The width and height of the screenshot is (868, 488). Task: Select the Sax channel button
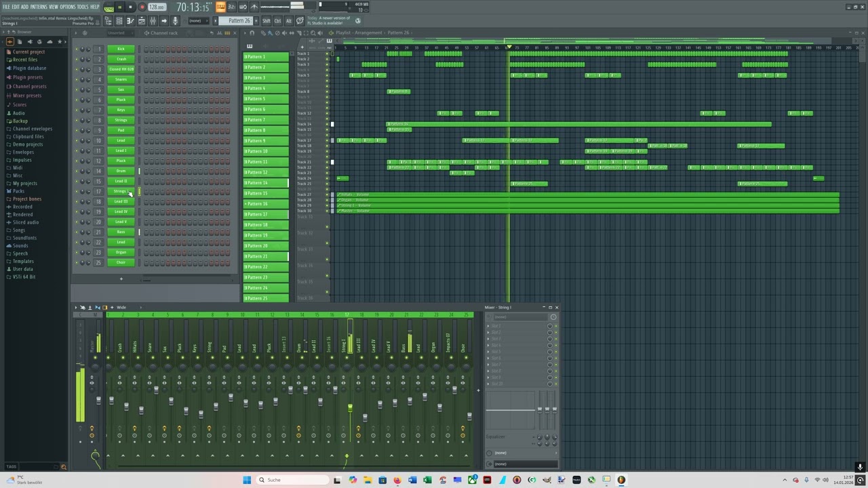point(121,89)
